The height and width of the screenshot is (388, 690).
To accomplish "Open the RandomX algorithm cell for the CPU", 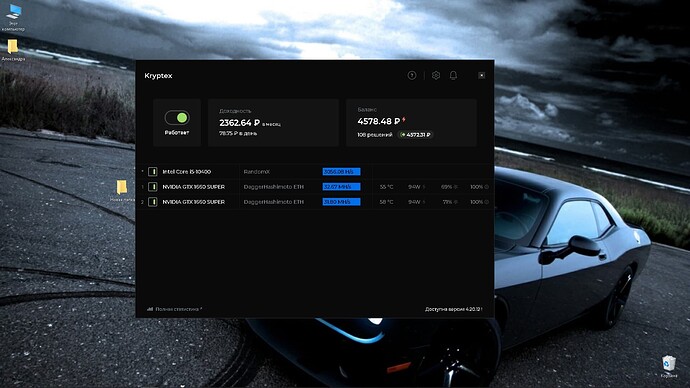I will coord(257,172).
